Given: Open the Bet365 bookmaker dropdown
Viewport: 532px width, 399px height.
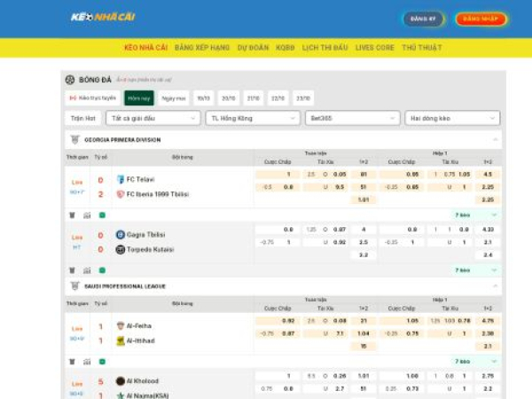Looking at the screenshot, I should [351, 118].
